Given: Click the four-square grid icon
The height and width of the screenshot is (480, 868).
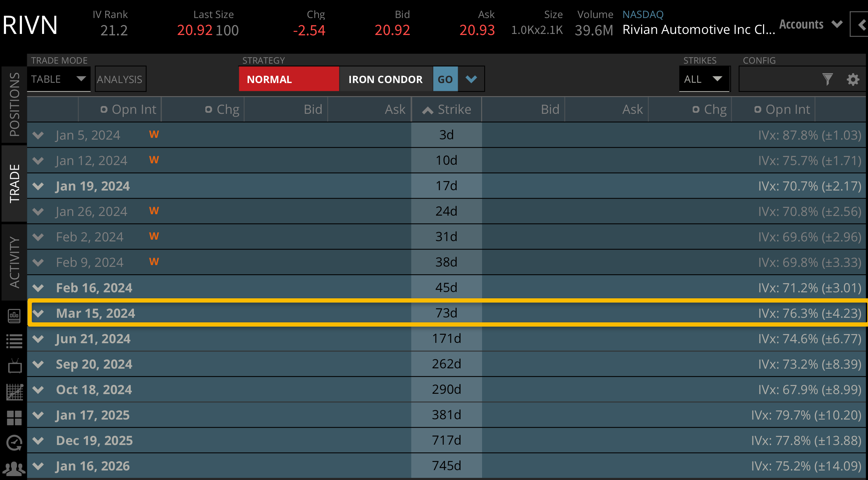Looking at the screenshot, I should 14,418.
